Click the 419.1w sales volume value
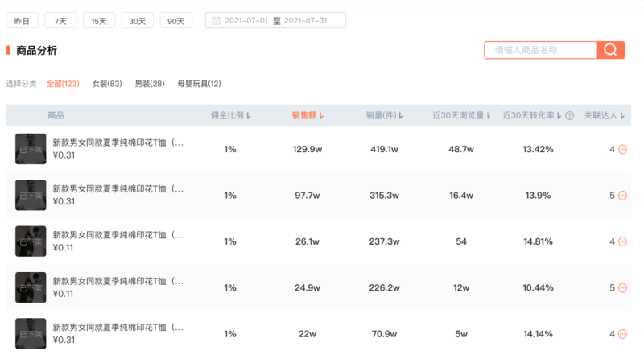This screenshot has height=355, width=644. pos(385,149)
